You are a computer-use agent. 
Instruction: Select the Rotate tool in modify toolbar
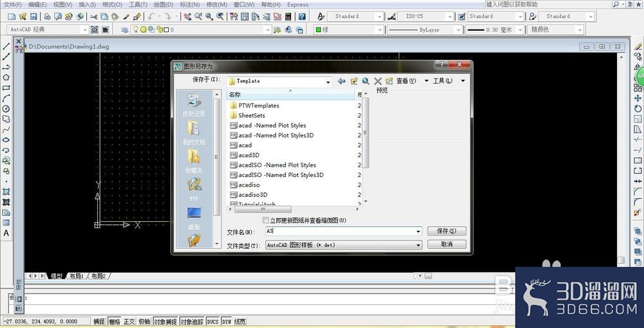[x=638, y=108]
